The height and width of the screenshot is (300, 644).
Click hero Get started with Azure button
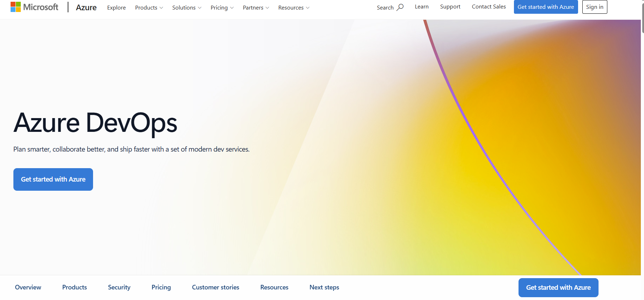[x=53, y=179]
